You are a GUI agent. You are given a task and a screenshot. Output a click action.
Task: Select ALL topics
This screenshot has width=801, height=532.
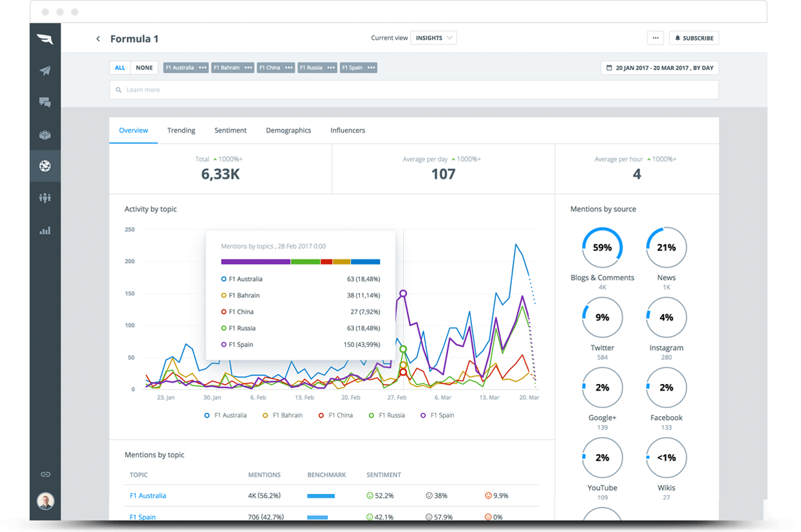coord(120,68)
